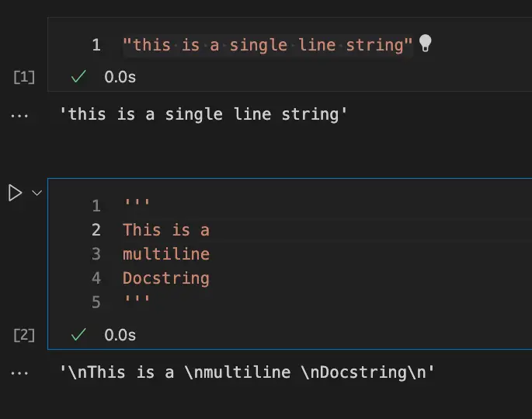Image resolution: width=532 pixels, height=419 pixels.
Task: Click the green checkmark in first cell
Action: pyautogui.click(x=78, y=77)
